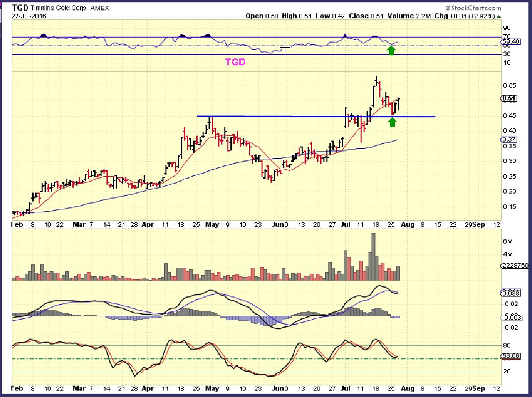Click Mar on the bottom stochastic date axis
532x397 pixels.
pos(79,388)
